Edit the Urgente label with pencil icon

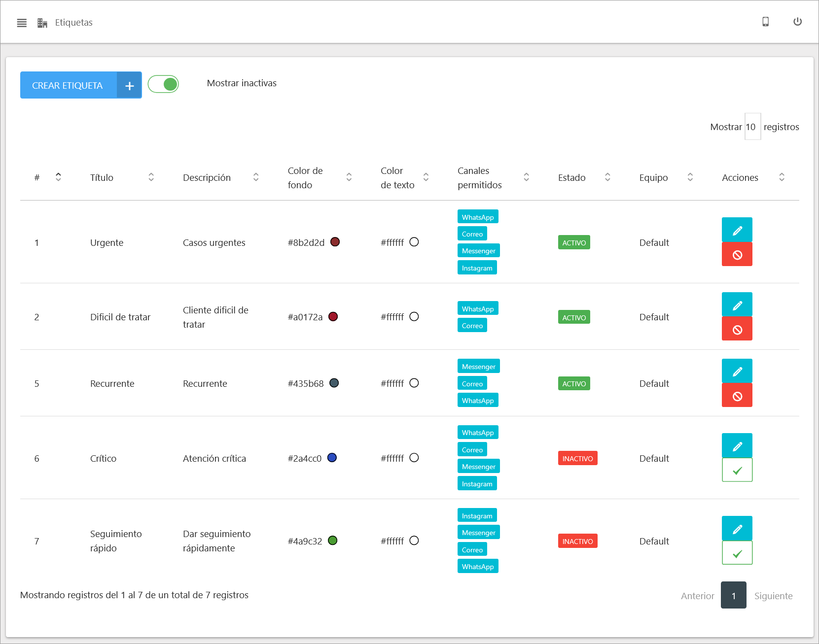737,230
